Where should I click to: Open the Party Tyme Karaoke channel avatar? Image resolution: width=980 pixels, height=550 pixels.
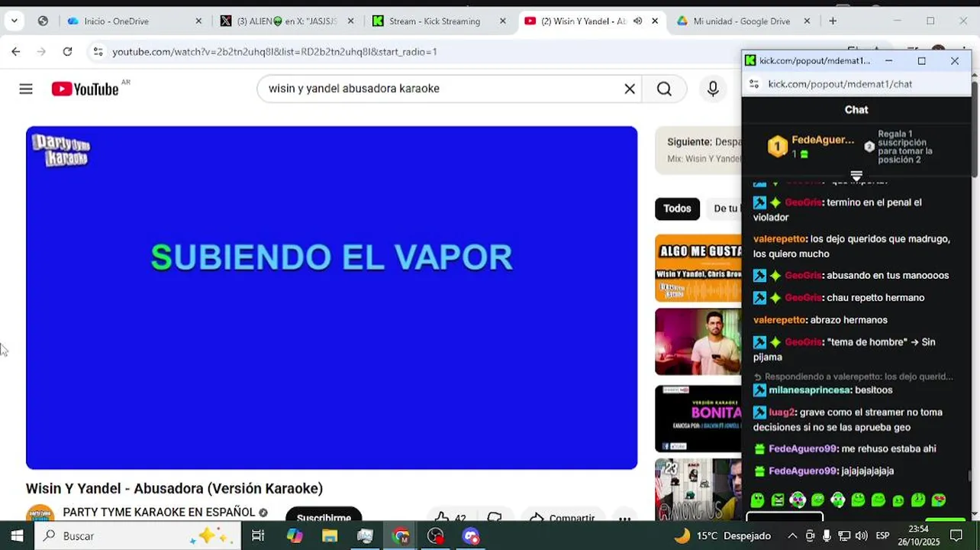coord(40,514)
